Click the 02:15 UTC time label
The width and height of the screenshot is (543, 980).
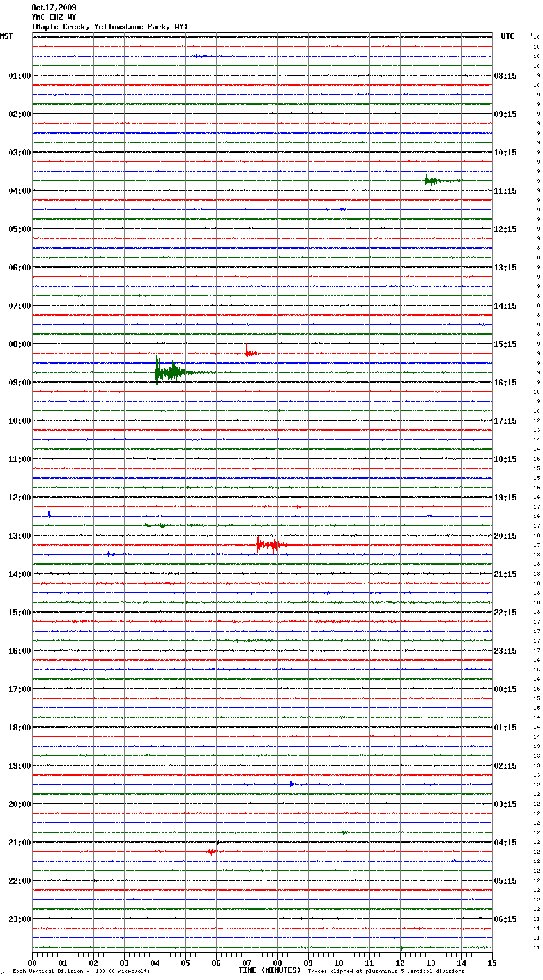tap(505, 766)
